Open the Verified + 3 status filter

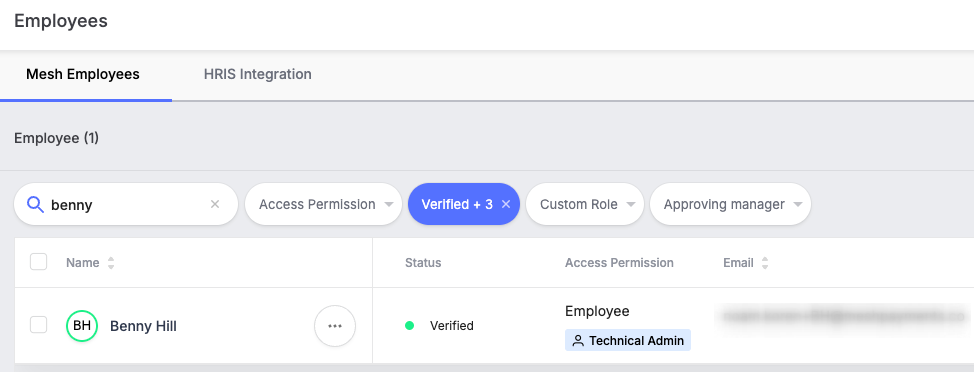tap(457, 204)
